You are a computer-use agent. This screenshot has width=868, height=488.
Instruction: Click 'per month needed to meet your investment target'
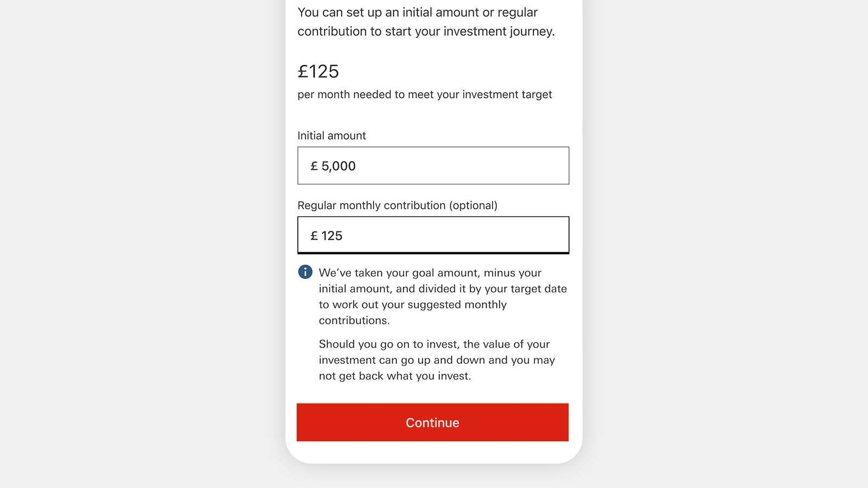pos(425,95)
